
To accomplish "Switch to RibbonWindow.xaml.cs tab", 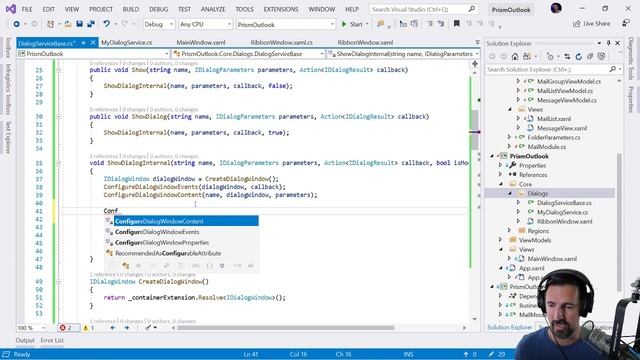I will (x=282, y=42).
